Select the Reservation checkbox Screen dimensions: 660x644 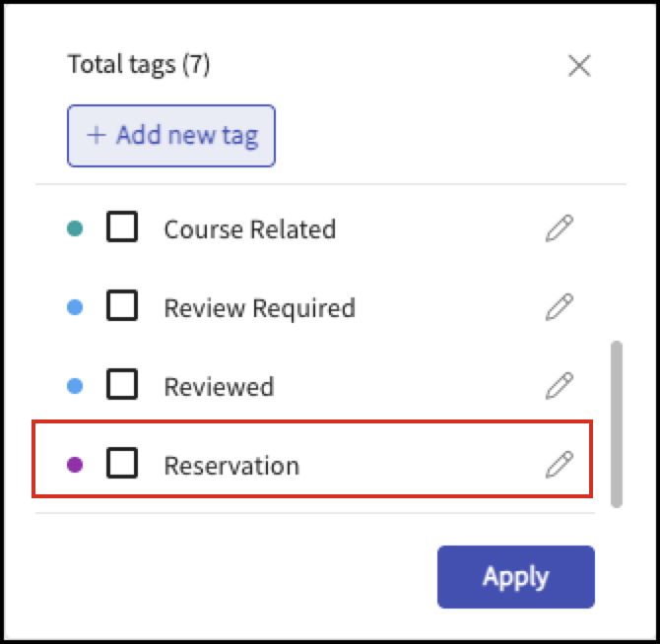(122, 463)
